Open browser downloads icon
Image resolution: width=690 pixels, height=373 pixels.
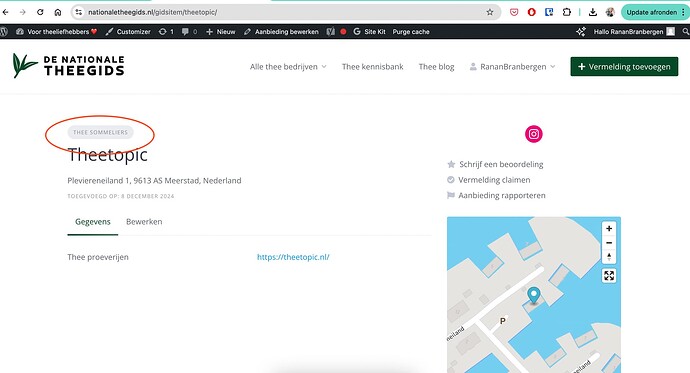593,12
